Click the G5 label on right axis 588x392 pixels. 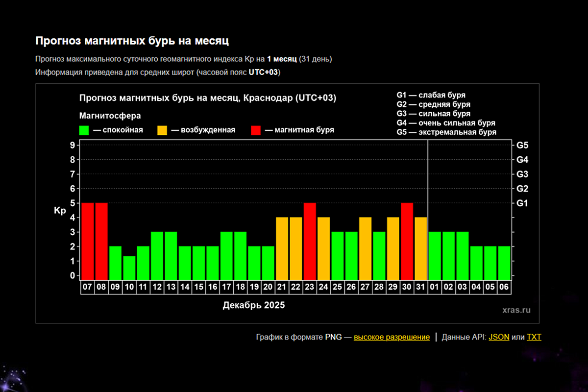[522, 146]
